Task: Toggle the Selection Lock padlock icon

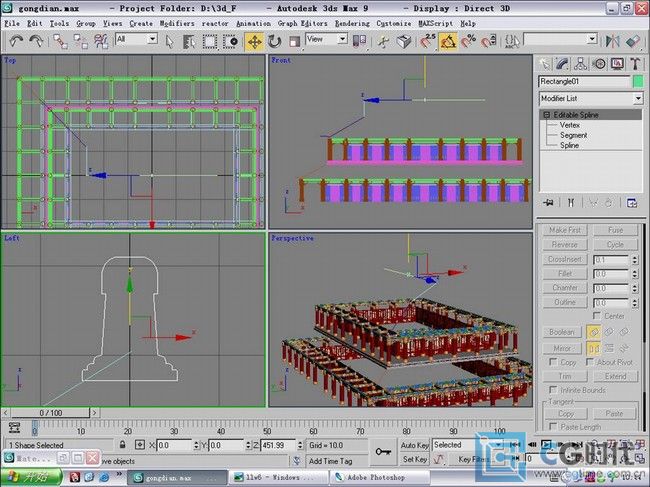Action: tap(122, 445)
